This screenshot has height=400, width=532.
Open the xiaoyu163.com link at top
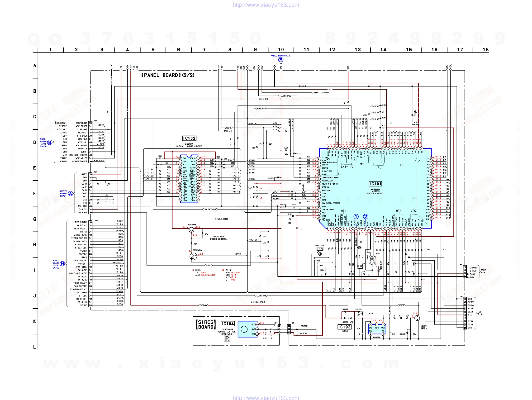pyautogui.click(x=266, y=5)
